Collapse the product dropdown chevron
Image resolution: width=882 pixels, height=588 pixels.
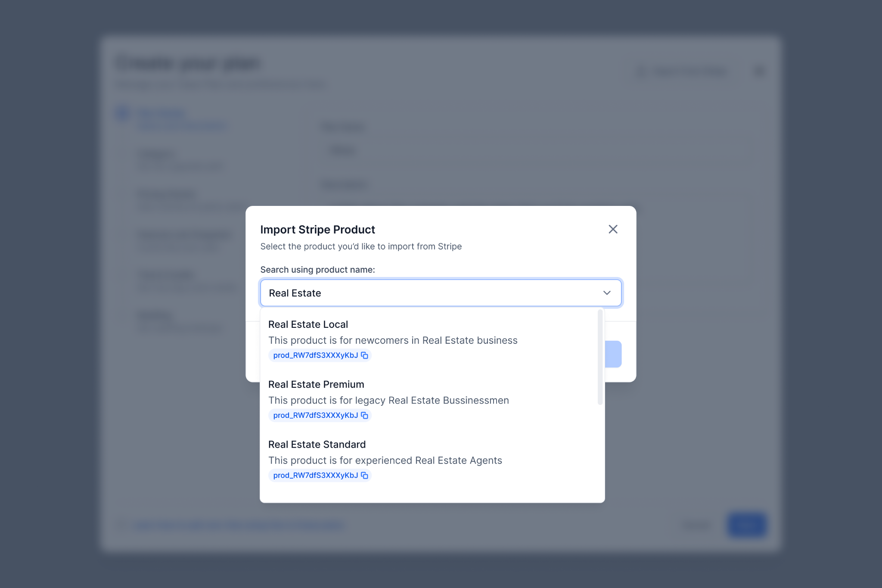(x=607, y=293)
